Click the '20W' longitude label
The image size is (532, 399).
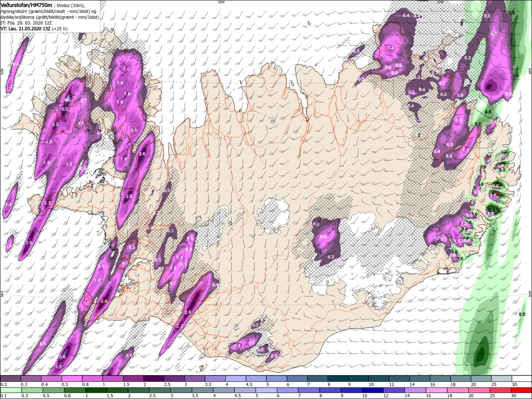tap(222, 2)
